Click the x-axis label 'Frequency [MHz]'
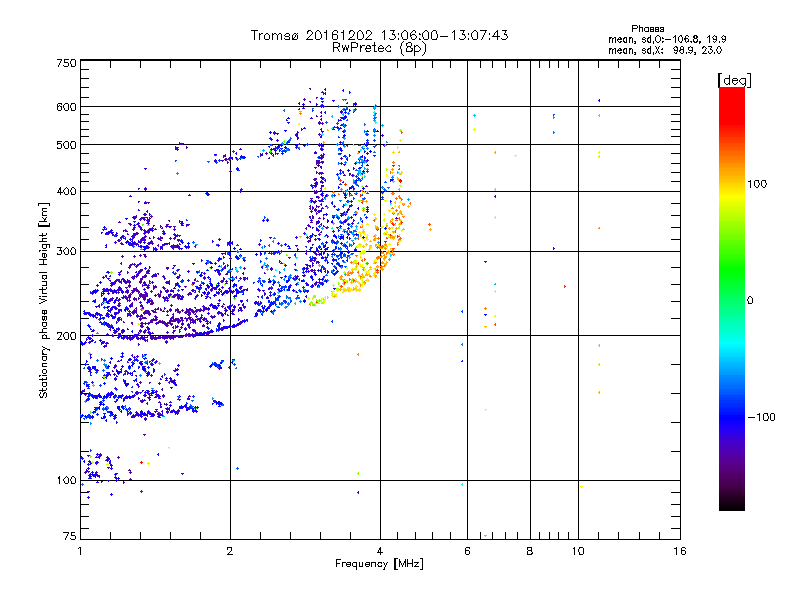The height and width of the screenshot is (600, 800). coord(379,564)
